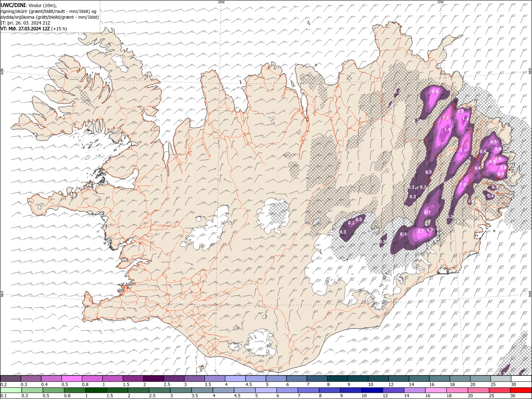Pick the deep navy lower-row swatch labeled 10

point(372,390)
